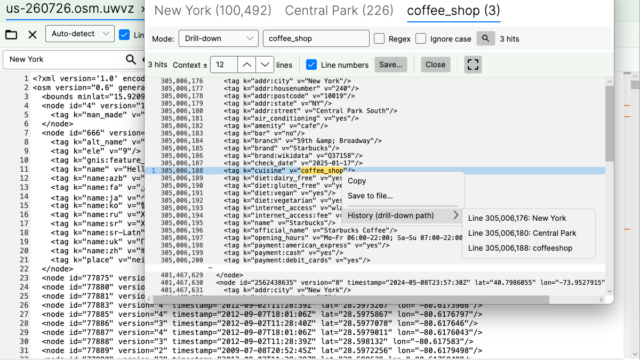Uncheck the Line numbers checkbox in results panel
640x360 pixels.
click(311, 64)
